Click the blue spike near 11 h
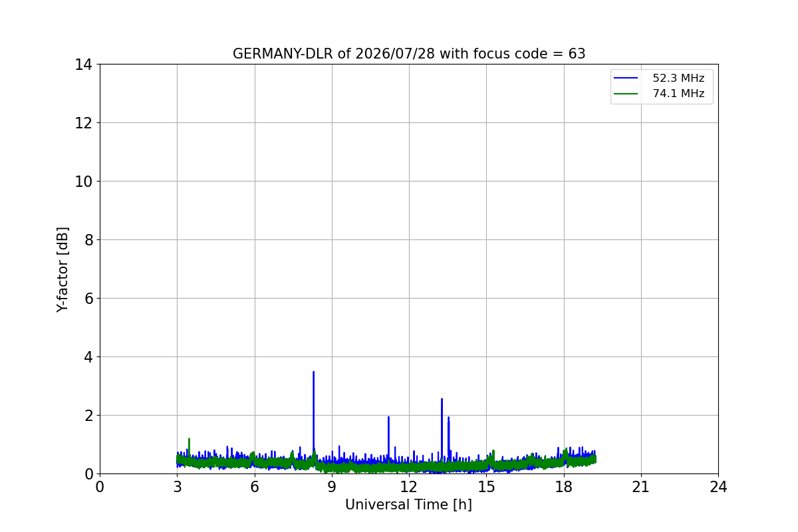This screenshot has width=798, height=532. click(x=388, y=418)
